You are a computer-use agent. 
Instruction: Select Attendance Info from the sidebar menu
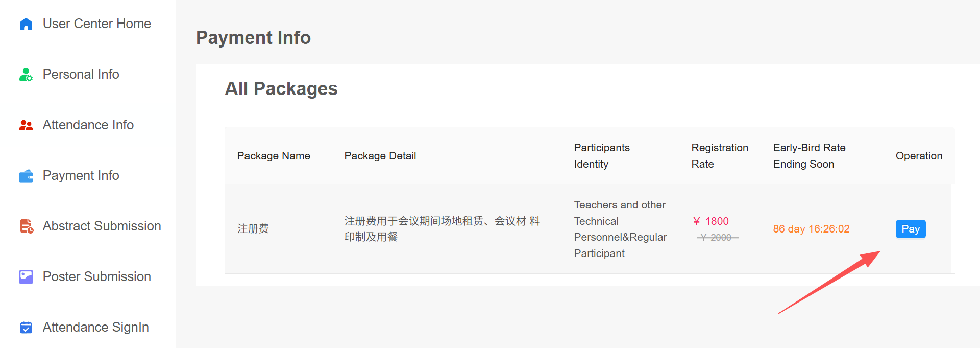[x=88, y=125]
